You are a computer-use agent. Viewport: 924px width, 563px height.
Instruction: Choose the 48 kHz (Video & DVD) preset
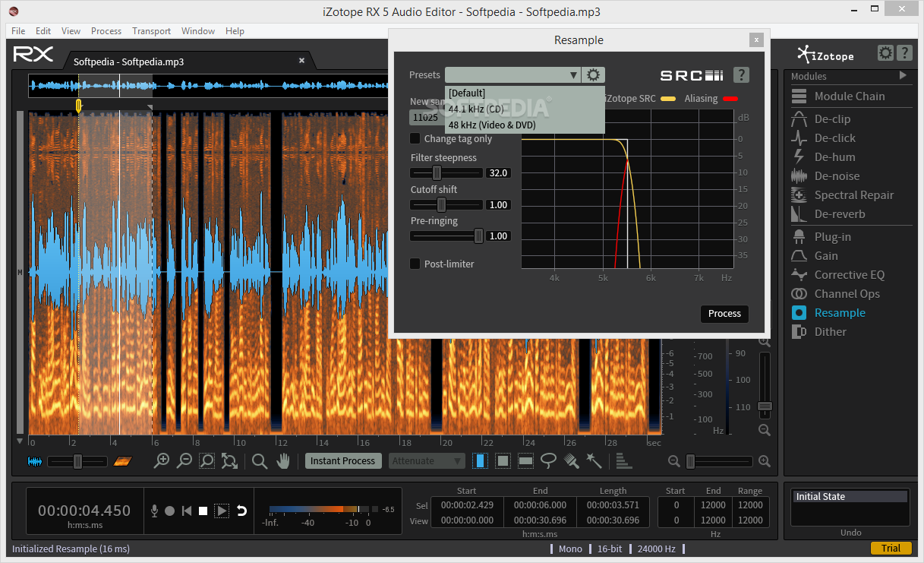coord(525,125)
